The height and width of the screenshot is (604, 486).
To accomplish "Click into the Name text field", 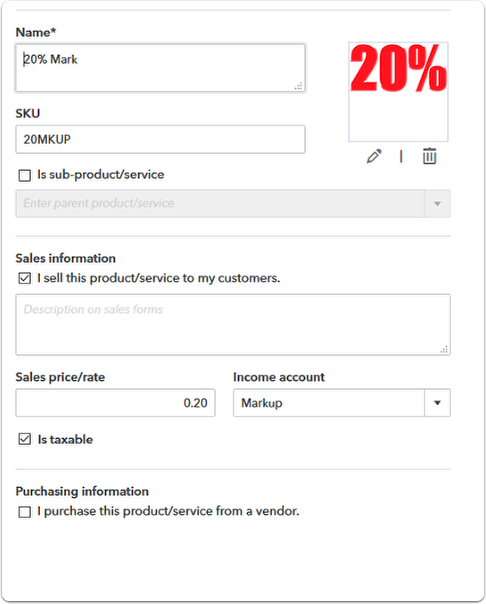I will (160, 68).
